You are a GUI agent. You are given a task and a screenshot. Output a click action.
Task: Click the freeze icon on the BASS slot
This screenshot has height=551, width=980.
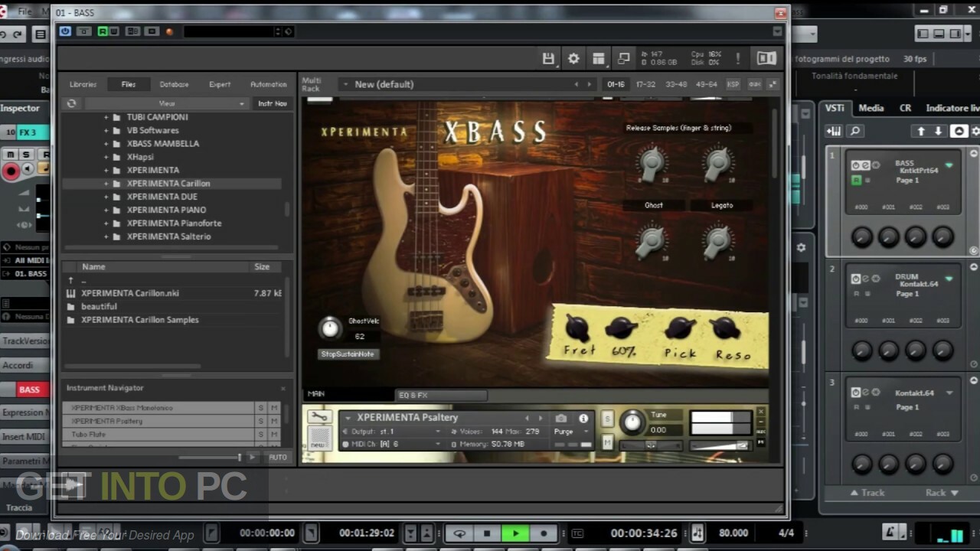tap(876, 165)
